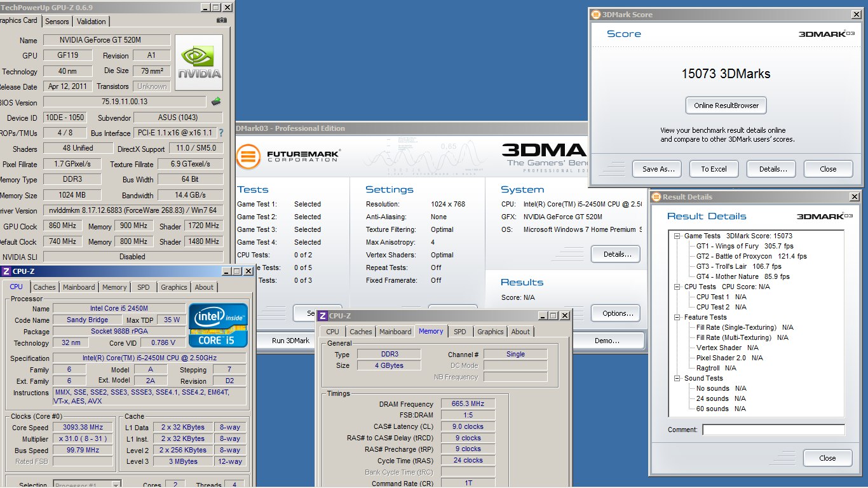Viewport: 868px width, 488px height.
Task: Select the '24 sounds' result row
Action: click(721, 399)
